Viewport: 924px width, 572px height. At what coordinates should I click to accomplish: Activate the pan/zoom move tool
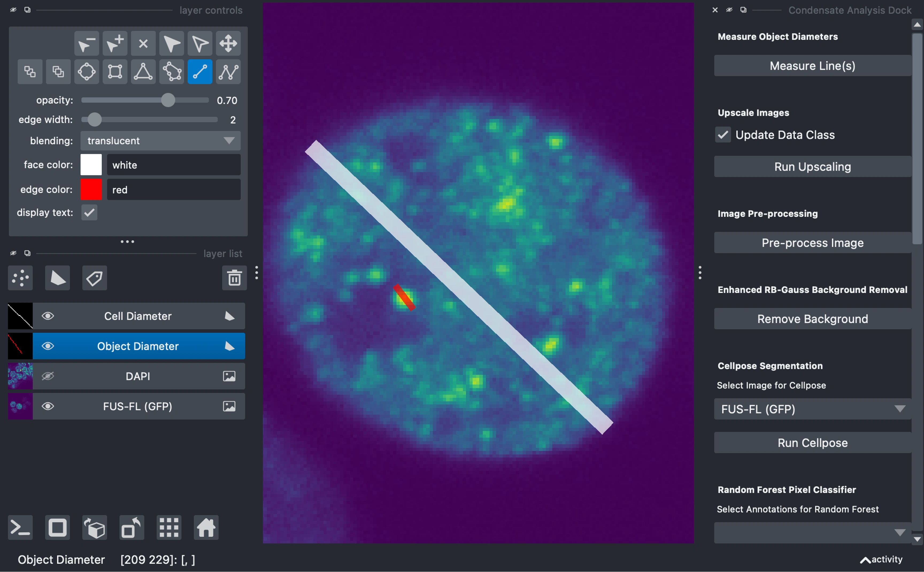[228, 44]
